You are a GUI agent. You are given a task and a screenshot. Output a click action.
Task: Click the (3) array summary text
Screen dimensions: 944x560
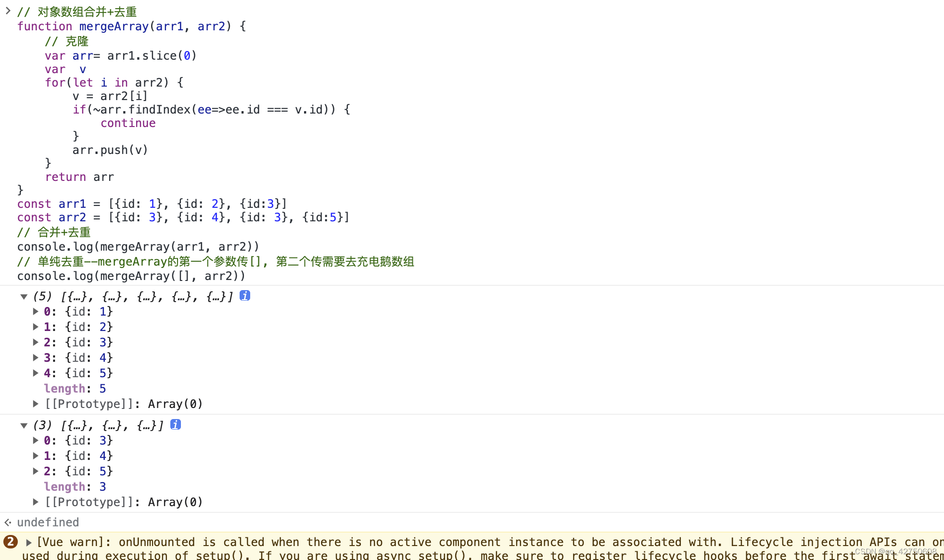(99, 425)
